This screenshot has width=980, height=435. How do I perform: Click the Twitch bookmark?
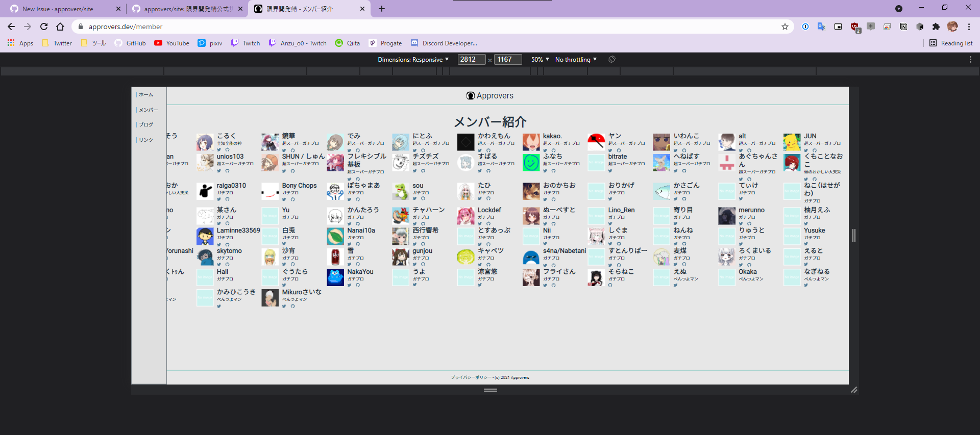tap(246, 43)
